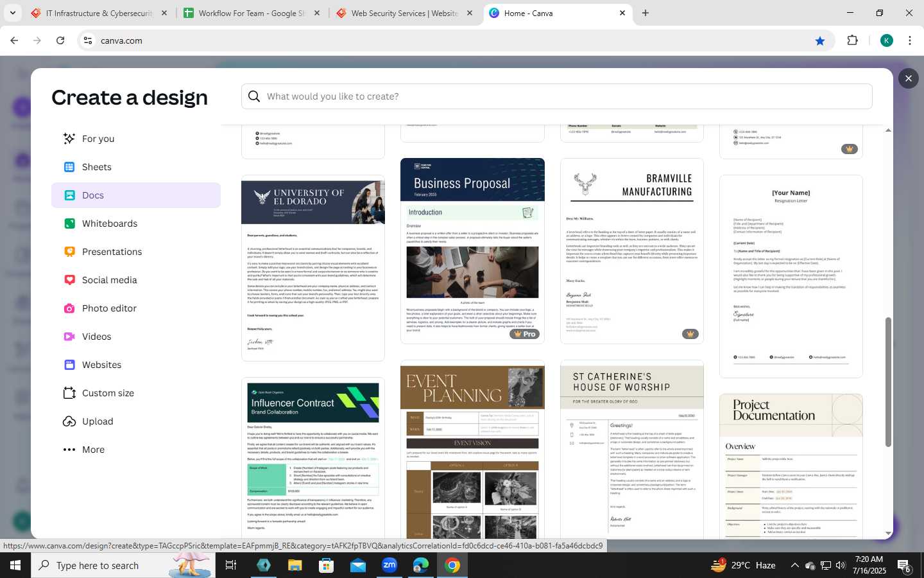Open Business Proposal template

coord(472,251)
